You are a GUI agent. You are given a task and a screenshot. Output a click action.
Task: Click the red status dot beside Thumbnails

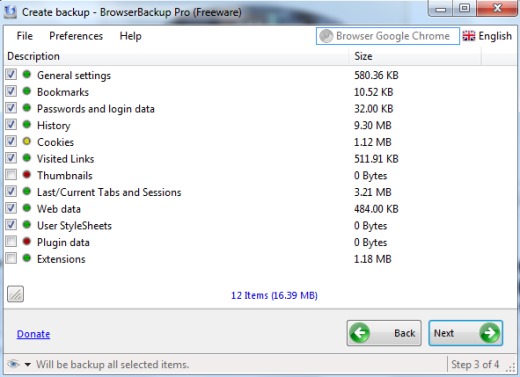tap(27, 175)
